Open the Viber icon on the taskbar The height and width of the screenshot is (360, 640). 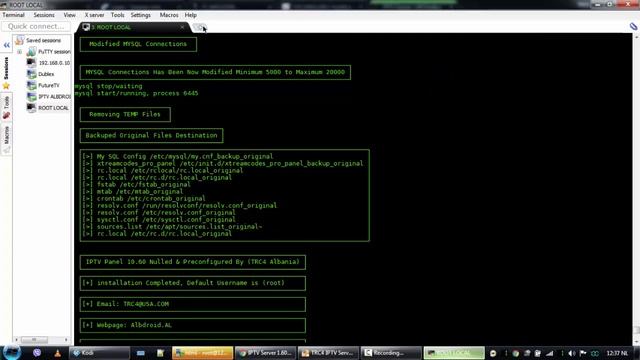pyautogui.click(x=37, y=353)
